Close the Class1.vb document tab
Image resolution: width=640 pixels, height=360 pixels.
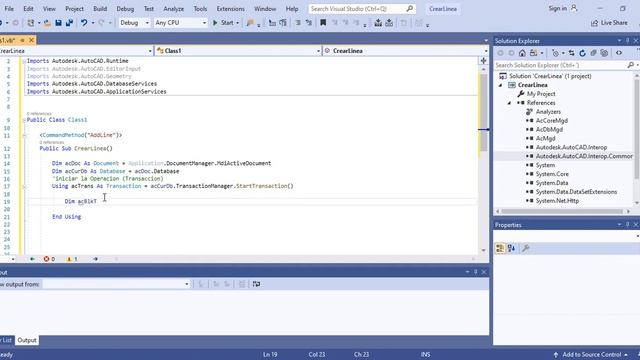(x=31, y=40)
